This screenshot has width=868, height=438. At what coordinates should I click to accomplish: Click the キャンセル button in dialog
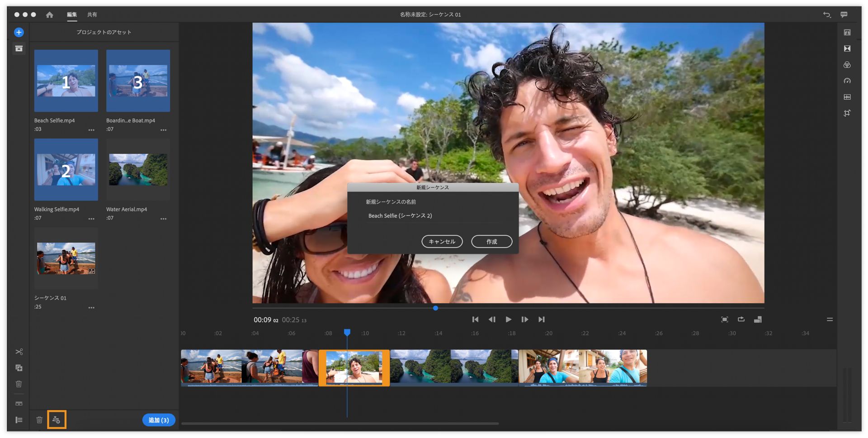point(442,242)
